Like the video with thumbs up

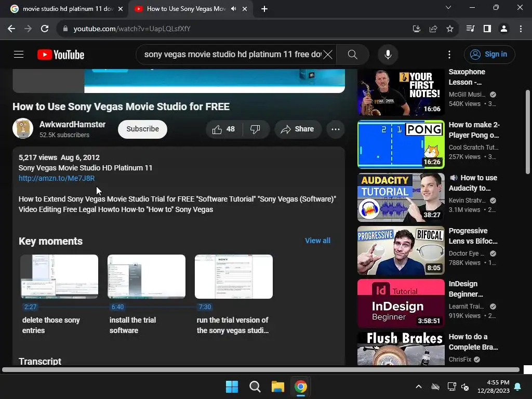point(223,129)
